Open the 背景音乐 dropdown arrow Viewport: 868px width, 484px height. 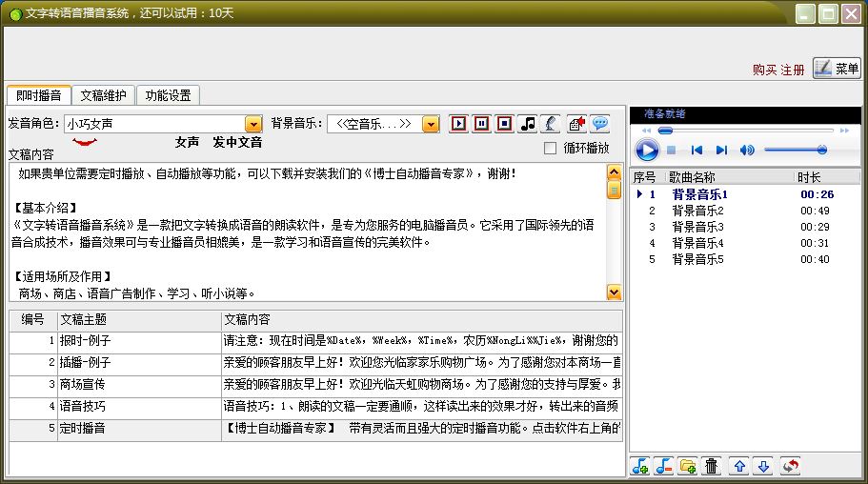coord(430,124)
